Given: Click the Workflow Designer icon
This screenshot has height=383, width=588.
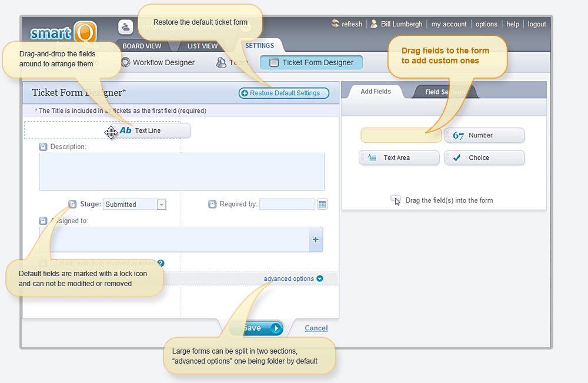Looking at the screenshot, I should (125, 62).
